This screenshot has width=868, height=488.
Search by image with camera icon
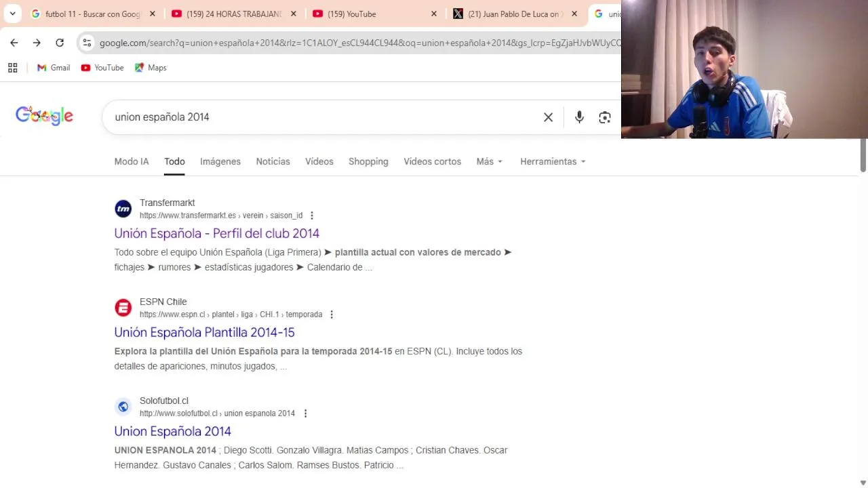pyautogui.click(x=605, y=117)
